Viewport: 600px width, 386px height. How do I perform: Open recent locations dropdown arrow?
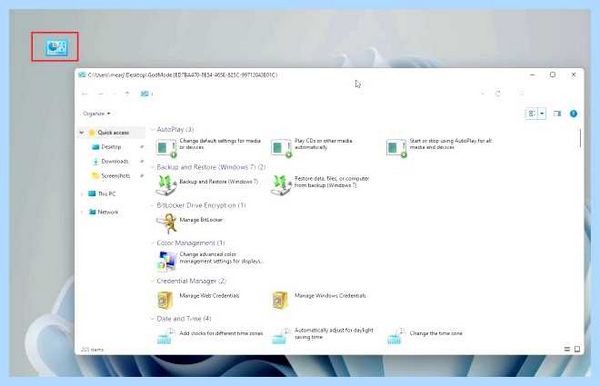pyautogui.click(x=114, y=94)
